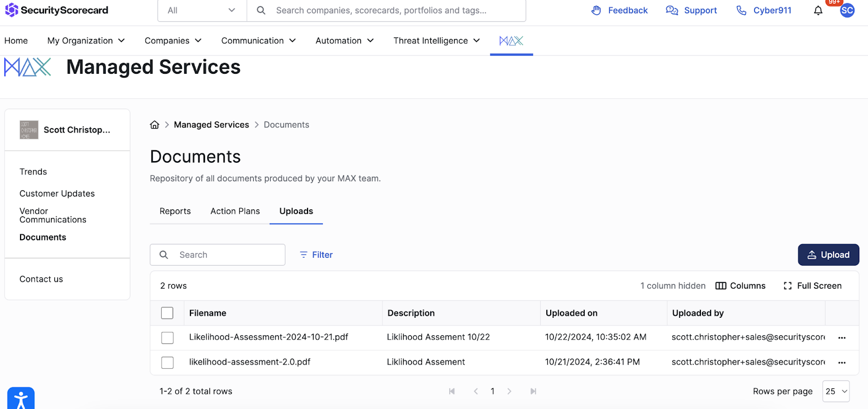Click the large MAX logo beside Managed Services
This screenshot has width=868, height=409.
click(28, 67)
